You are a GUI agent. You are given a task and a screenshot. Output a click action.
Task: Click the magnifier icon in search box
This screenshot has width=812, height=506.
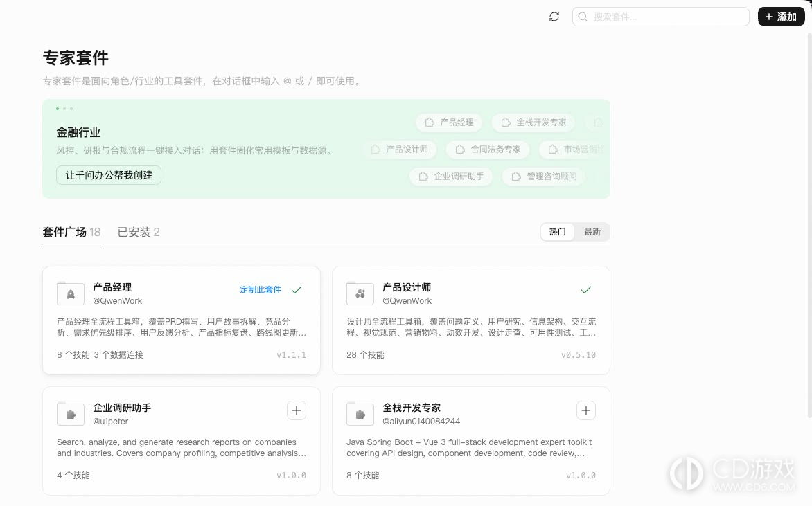point(583,17)
